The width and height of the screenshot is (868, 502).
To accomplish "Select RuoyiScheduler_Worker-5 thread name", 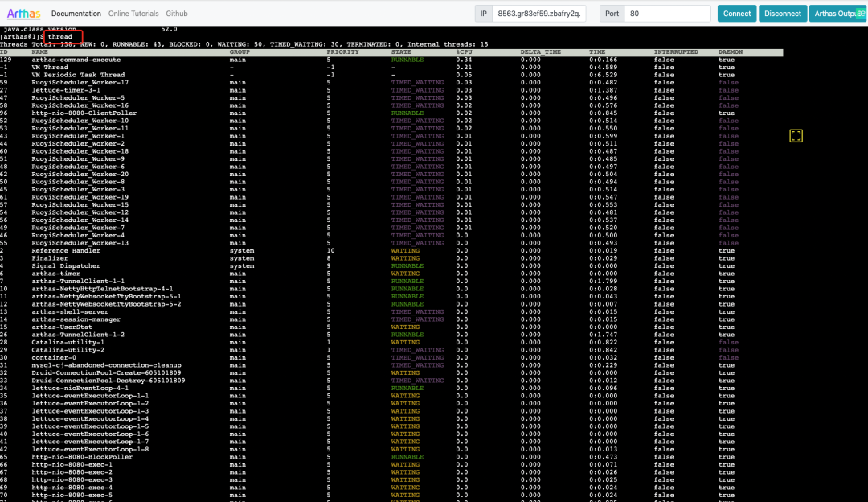I will [x=78, y=98].
